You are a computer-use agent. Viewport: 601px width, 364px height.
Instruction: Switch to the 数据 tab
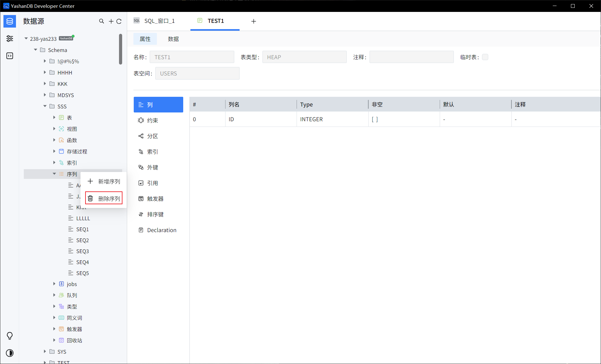[173, 39]
